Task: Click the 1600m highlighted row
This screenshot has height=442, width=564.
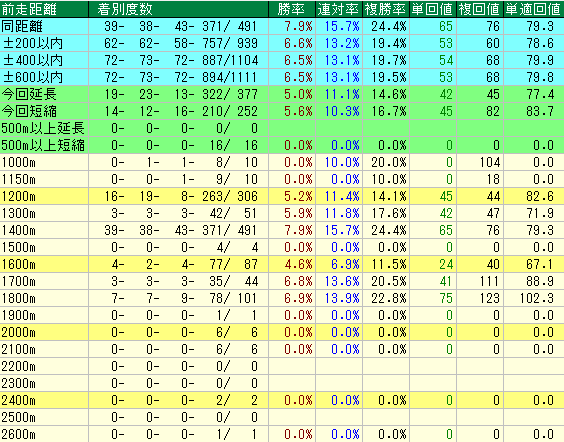Action: tap(282, 265)
